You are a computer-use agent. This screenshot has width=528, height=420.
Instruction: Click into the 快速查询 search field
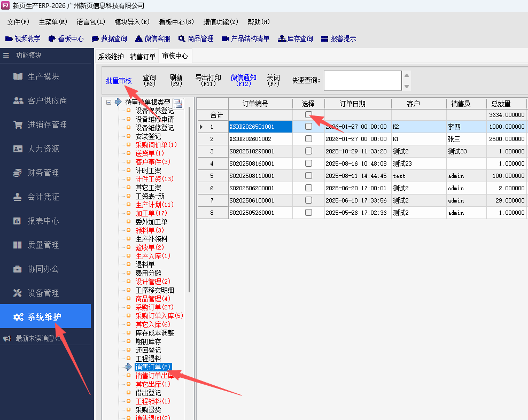[x=362, y=81]
